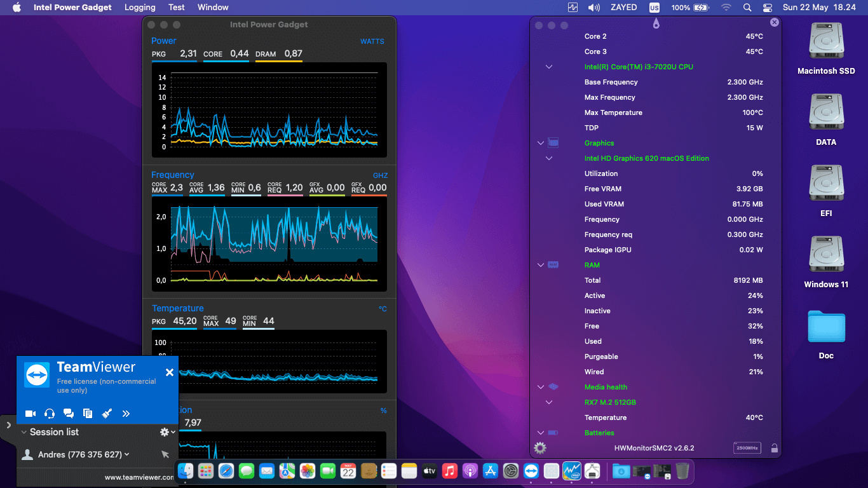Screen dimensions: 868x488
Task: Toggle the lock icon in HWMonitor bottom bar
Action: 774,448
